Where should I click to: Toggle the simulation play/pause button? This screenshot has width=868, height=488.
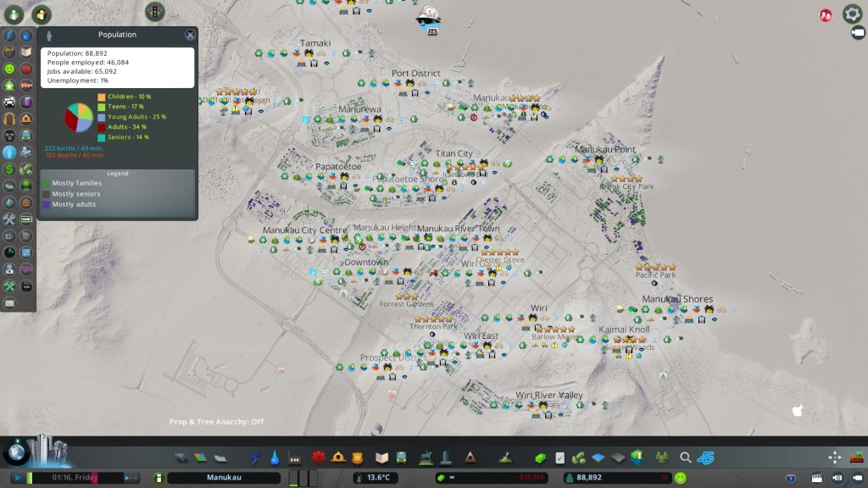[x=16, y=478]
